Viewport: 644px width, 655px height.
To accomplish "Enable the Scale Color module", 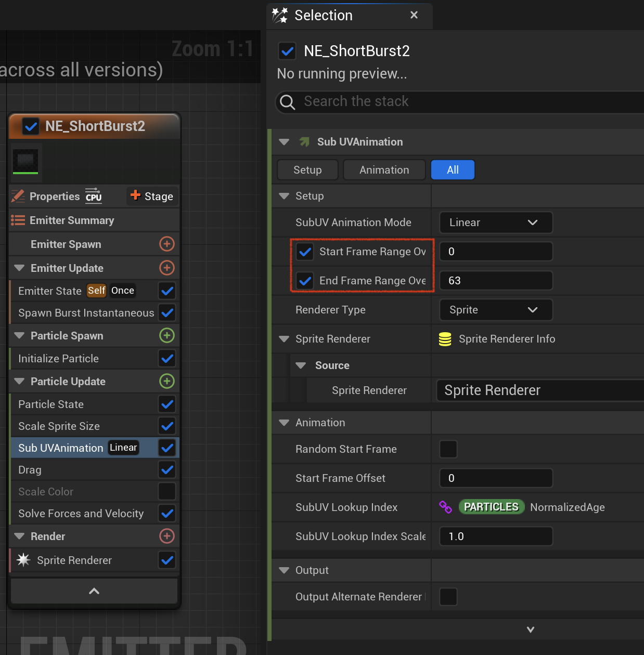I will click(x=167, y=491).
